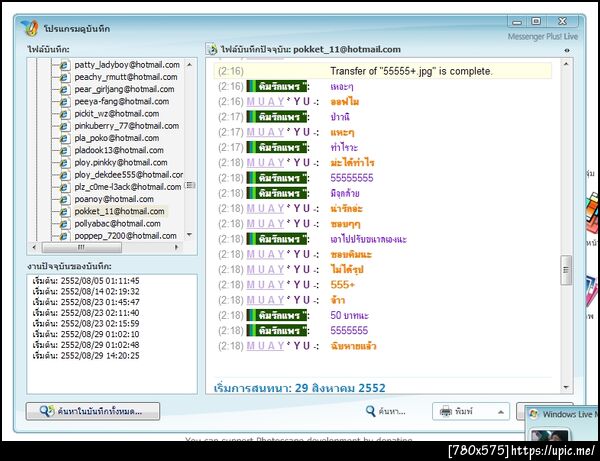Open session starting 2552/08/14 02:19:32
This screenshot has height=461, width=600.
(x=86, y=292)
